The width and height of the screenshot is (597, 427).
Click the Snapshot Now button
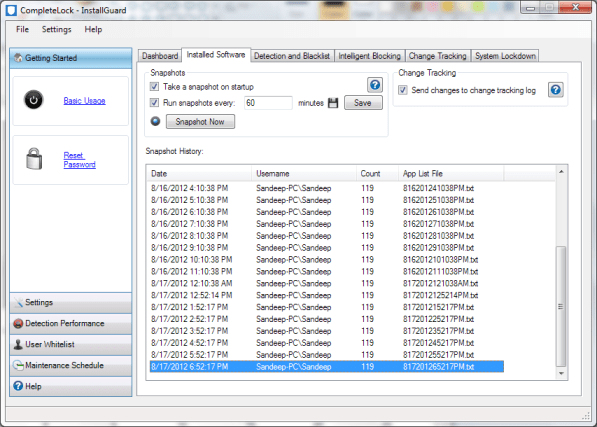point(200,122)
